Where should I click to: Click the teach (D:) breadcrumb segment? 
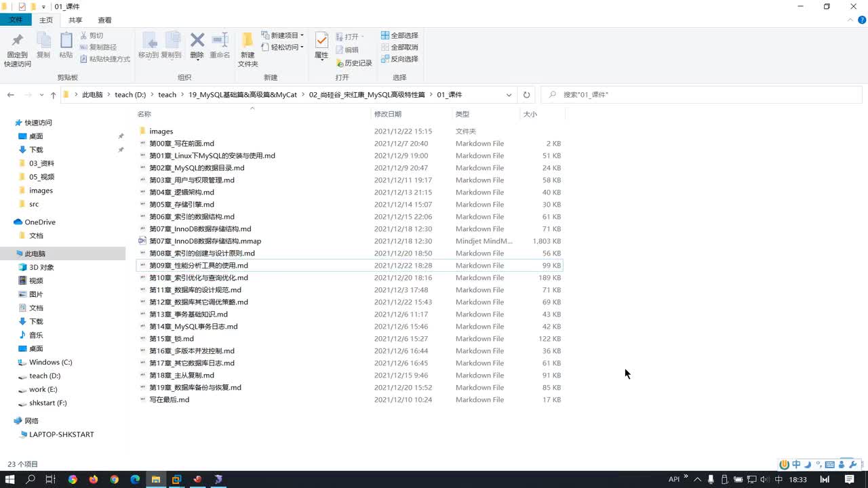130,95
